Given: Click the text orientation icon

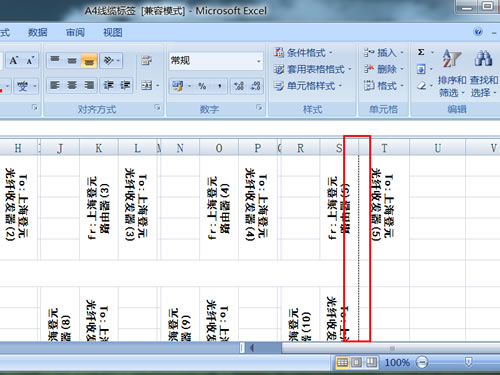Looking at the screenshot, I should click(111, 61).
